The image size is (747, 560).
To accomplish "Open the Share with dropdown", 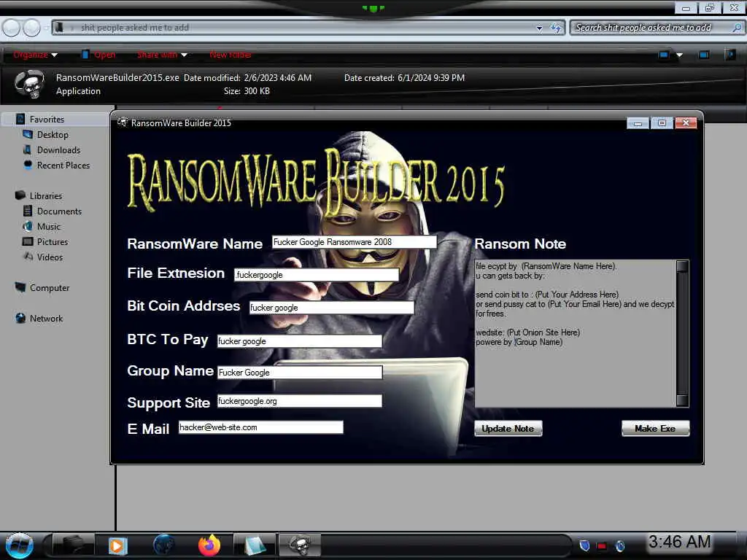I will (x=162, y=55).
